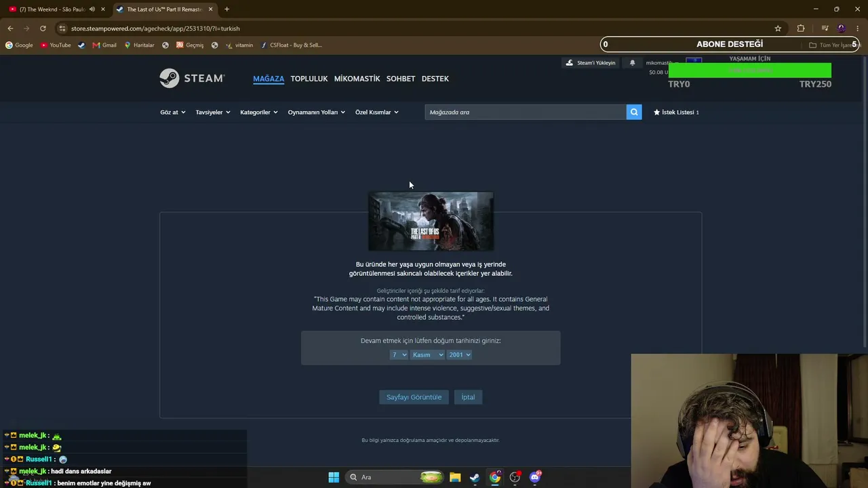This screenshot has width=868, height=488.
Task: Open the MIKOMASTIK profile tab
Action: coord(357,79)
